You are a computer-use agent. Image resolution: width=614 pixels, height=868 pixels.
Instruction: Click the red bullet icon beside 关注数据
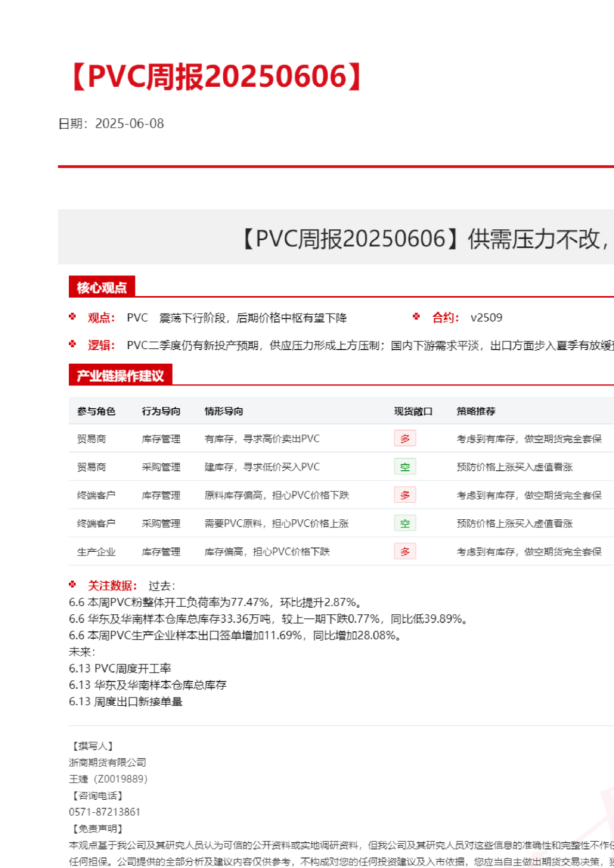coord(72,584)
